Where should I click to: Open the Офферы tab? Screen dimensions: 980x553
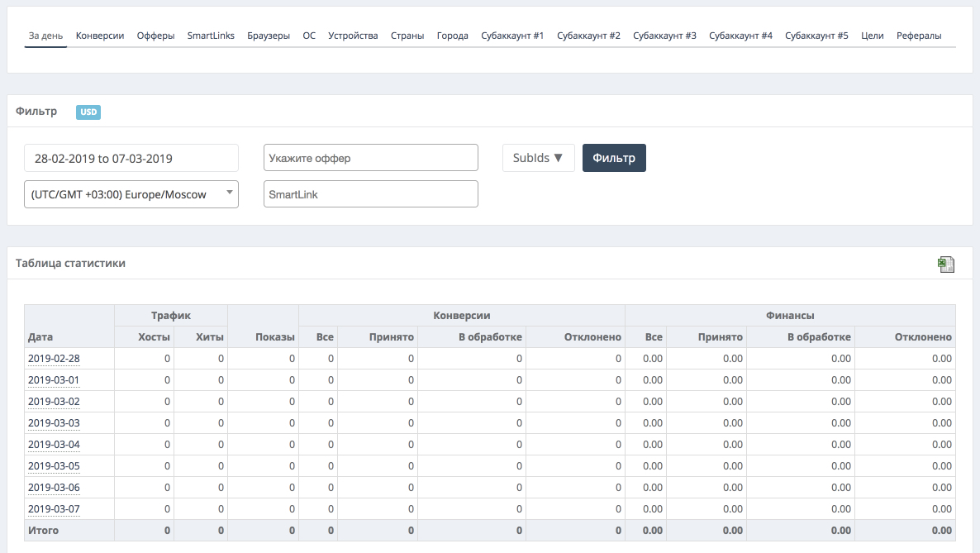(155, 36)
